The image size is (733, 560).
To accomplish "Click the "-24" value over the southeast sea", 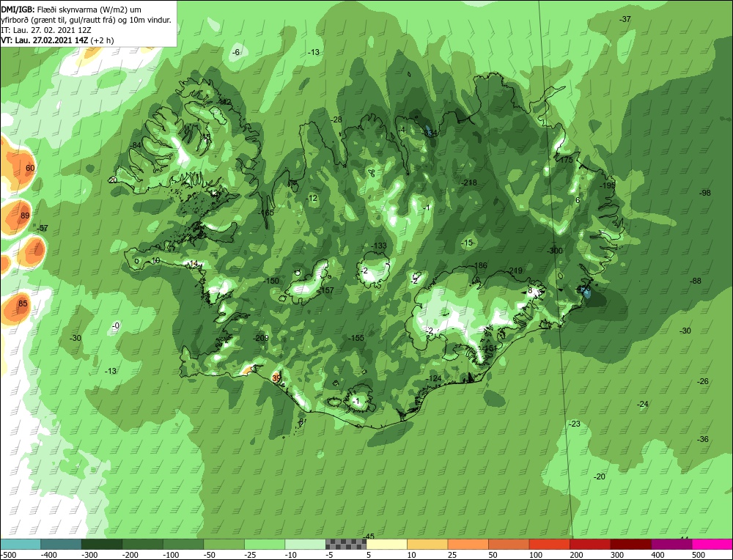I will (643, 405).
